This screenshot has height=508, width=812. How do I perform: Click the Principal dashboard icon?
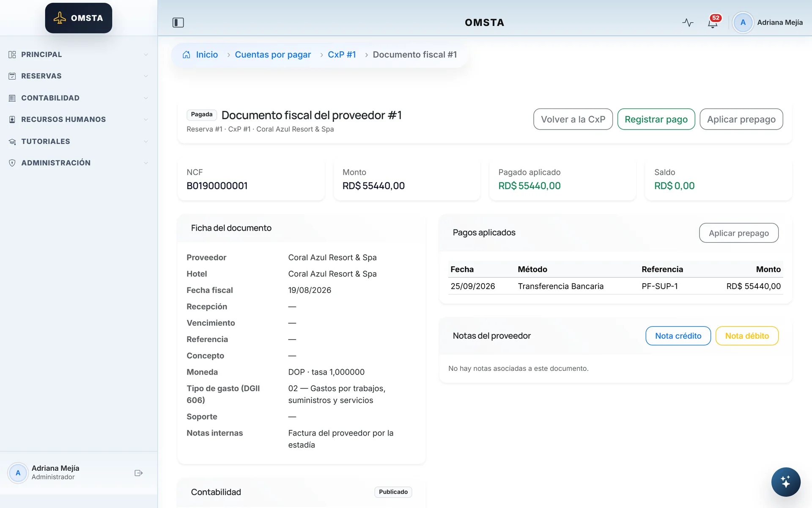(x=12, y=55)
